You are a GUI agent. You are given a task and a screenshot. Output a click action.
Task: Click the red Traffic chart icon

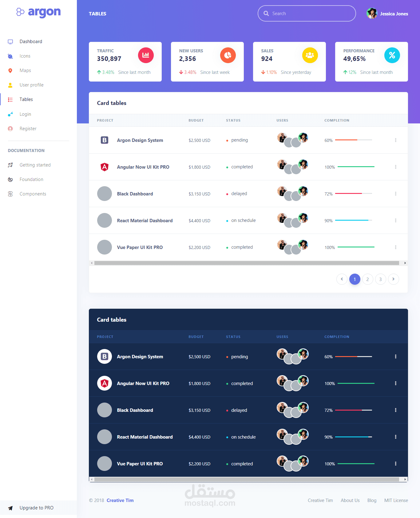pyautogui.click(x=146, y=55)
